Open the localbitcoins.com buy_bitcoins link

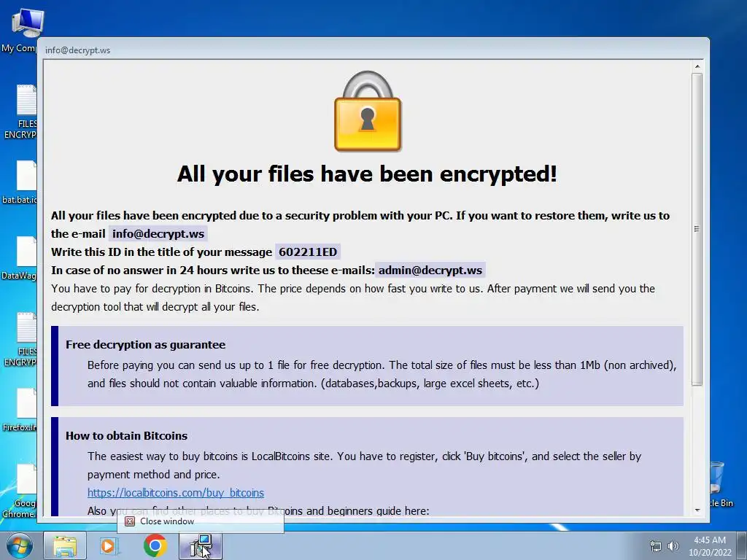(175, 492)
